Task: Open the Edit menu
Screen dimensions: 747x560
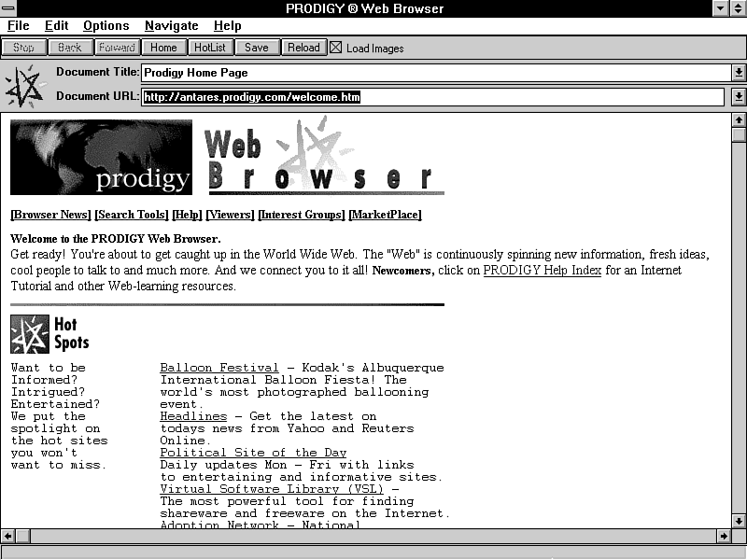Action: click(x=56, y=26)
